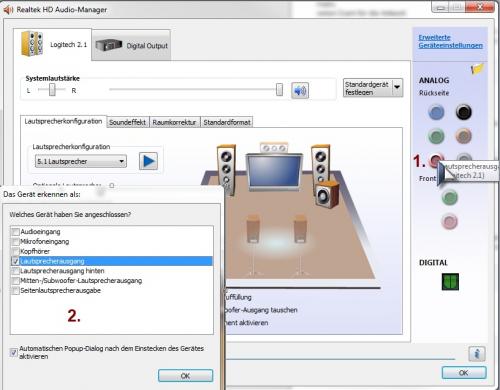Click the rear left speaker in the room

point(253,230)
